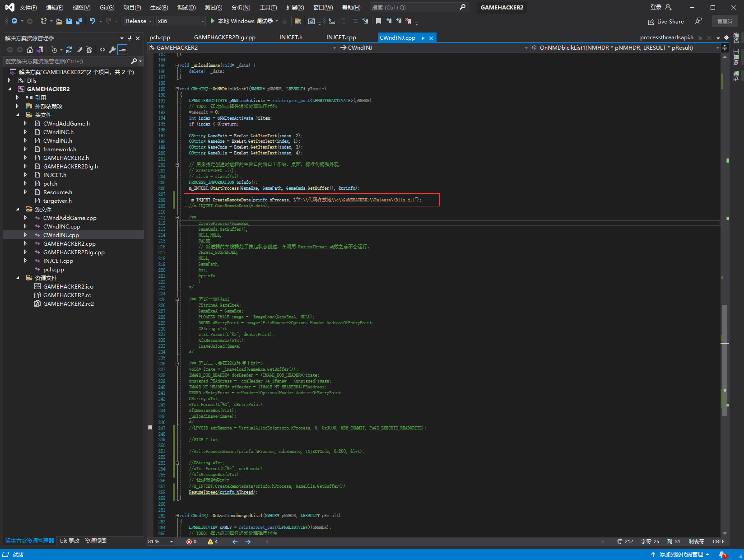The height and width of the screenshot is (560, 744).
Task: Open the Git 更改 bottom tab
Action: point(70,541)
